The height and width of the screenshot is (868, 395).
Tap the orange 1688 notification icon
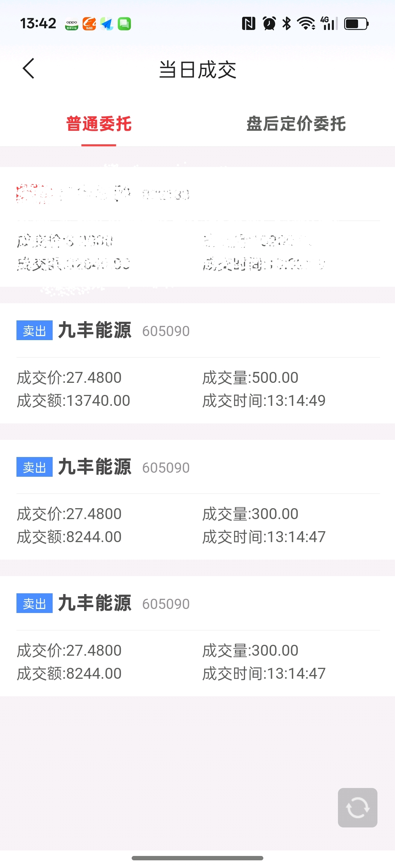89,24
